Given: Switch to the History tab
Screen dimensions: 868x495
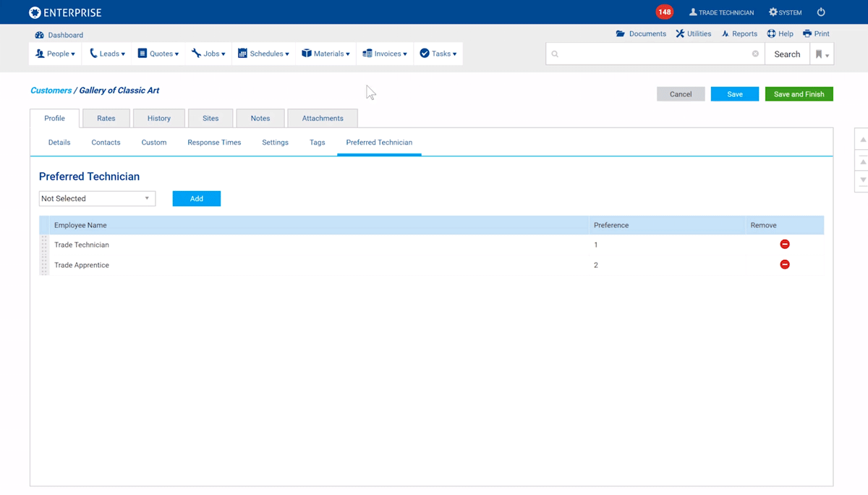Looking at the screenshot, I should click(159, 118).
